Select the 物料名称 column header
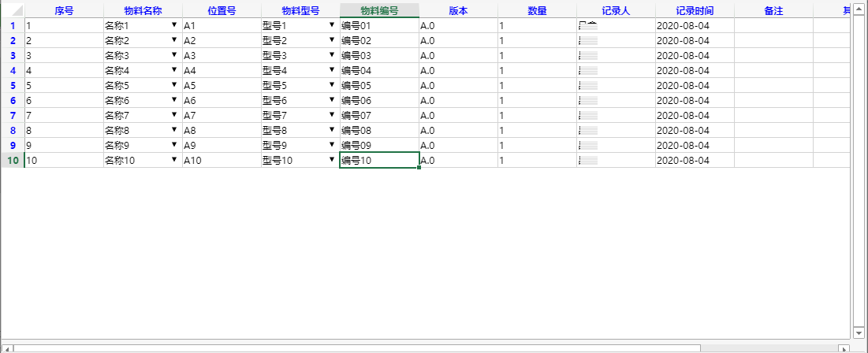 click(x=143, y=10)
